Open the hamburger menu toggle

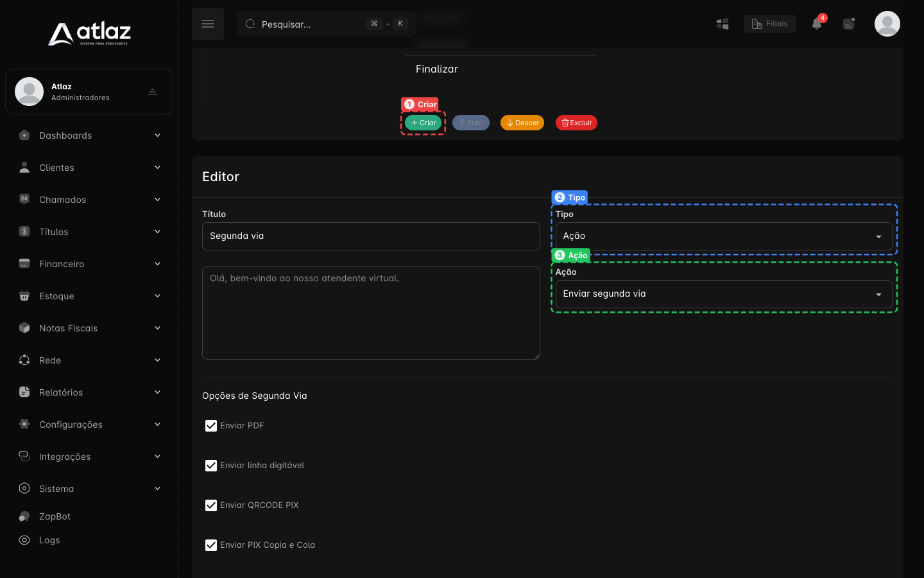point(208,24)
